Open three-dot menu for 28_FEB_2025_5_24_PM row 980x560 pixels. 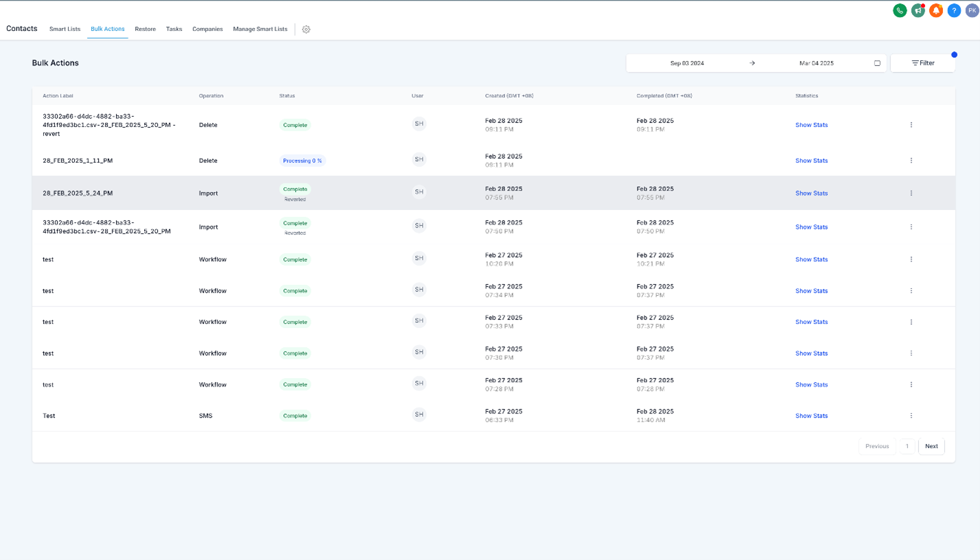(x=911, y=194)
